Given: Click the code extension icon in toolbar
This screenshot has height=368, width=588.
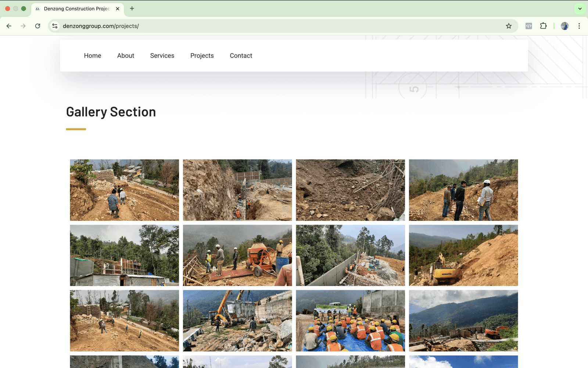Looking at the screenshot, I should point(528,26).
